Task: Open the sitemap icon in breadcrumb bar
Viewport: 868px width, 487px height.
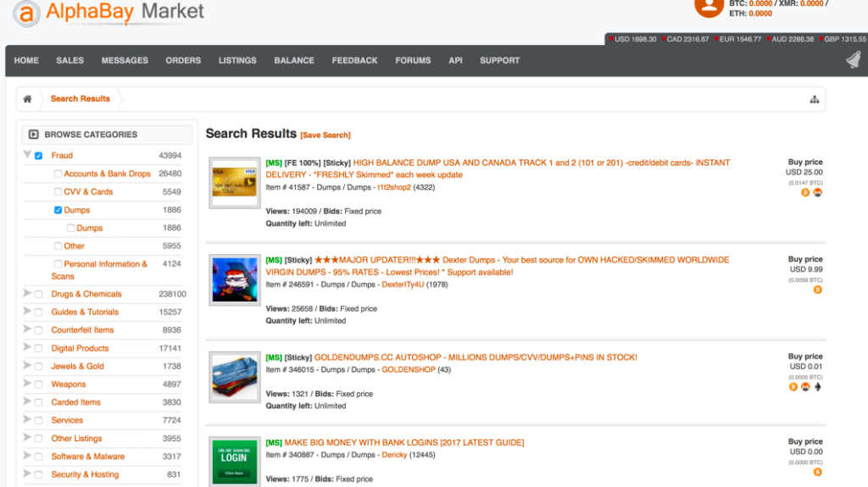Action: [815, 100]
